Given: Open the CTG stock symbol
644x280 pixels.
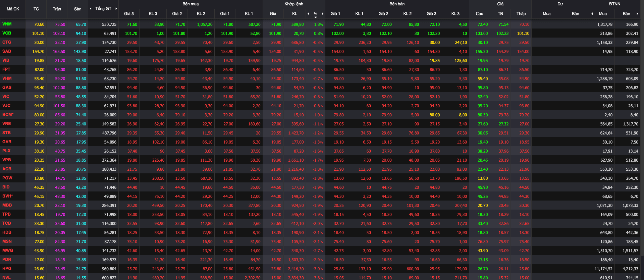Looking at the screenshot, I should (x=7, y=42).
